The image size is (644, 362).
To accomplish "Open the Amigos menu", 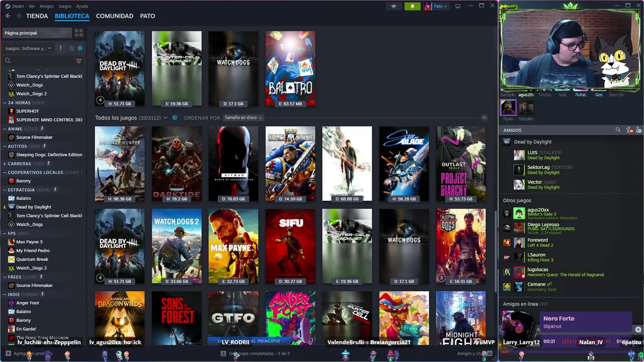I will [46, 6].
